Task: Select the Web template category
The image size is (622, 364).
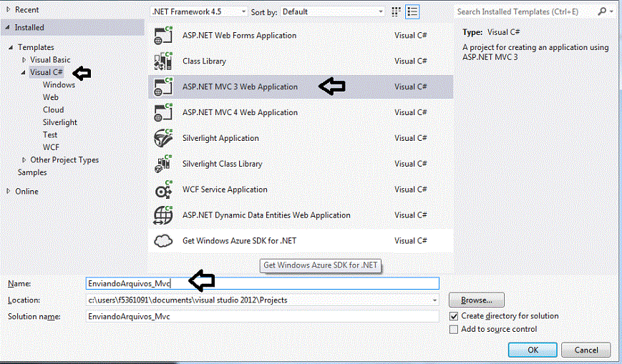Action: click(x=50, y=97)
